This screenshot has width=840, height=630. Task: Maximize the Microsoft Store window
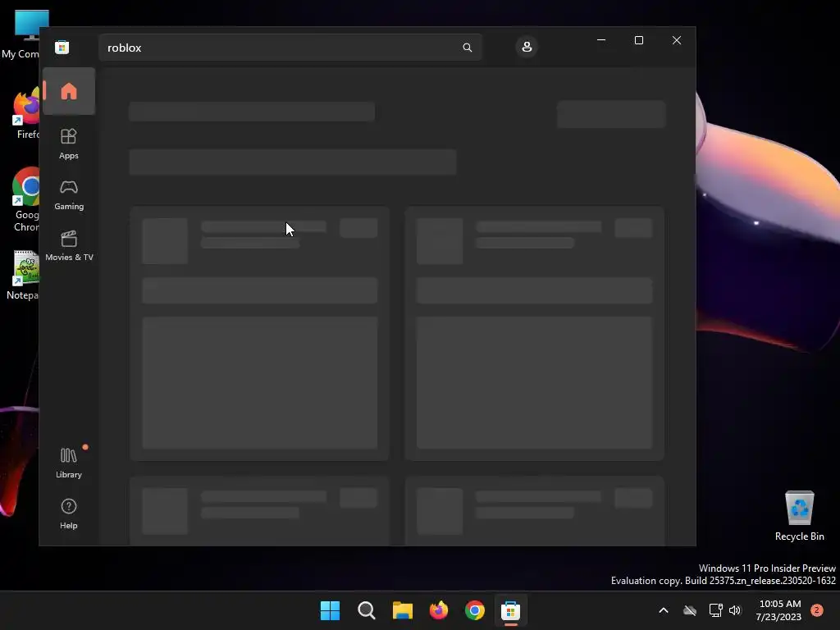coord(638,40)
